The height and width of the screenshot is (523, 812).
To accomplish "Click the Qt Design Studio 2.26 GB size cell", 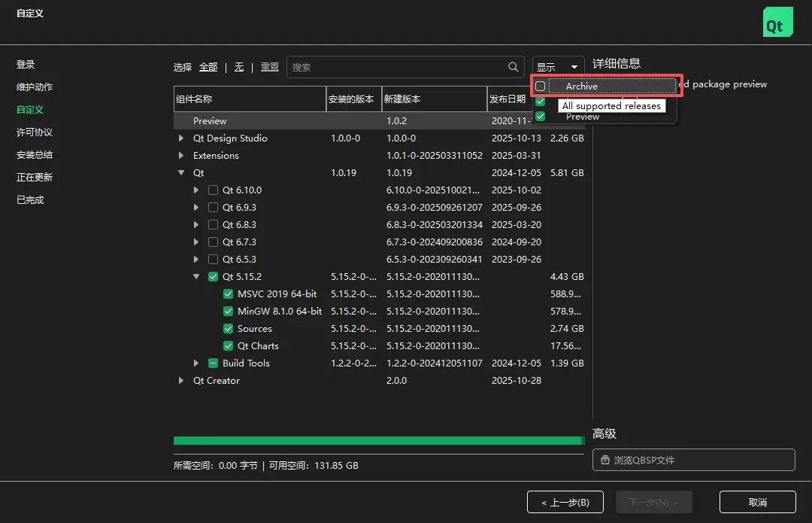I will click(x=567, y=138).
